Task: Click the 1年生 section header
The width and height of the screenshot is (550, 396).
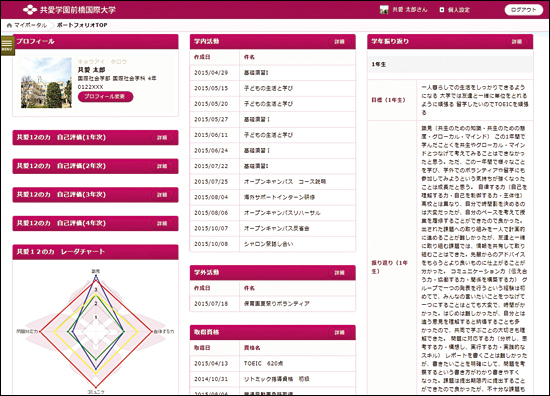Action: click(450, 65)
